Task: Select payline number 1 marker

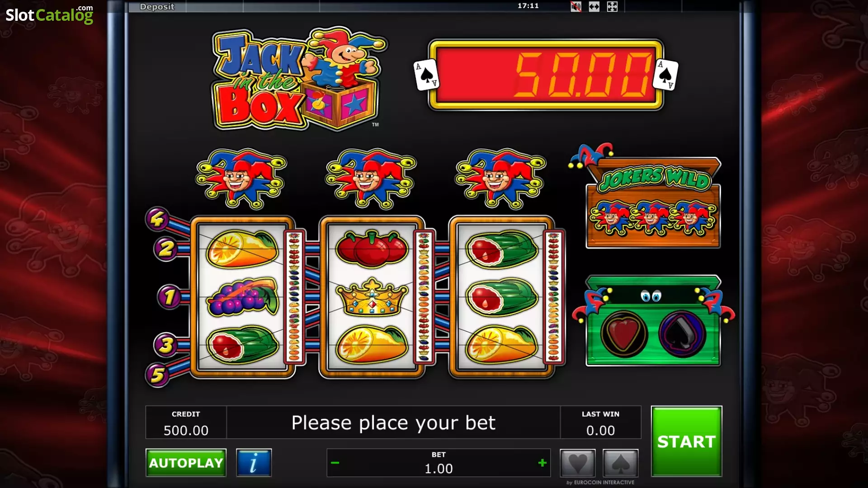Action: point(170,297)
